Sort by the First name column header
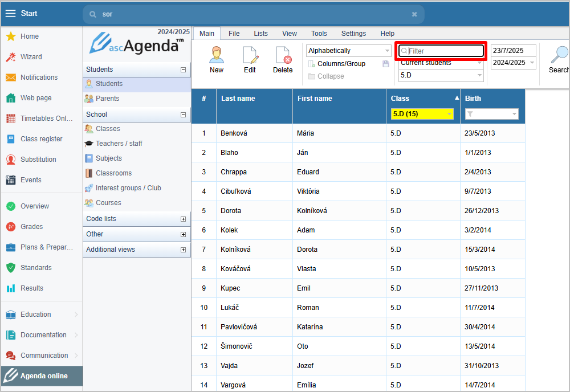 coord(315,99)
